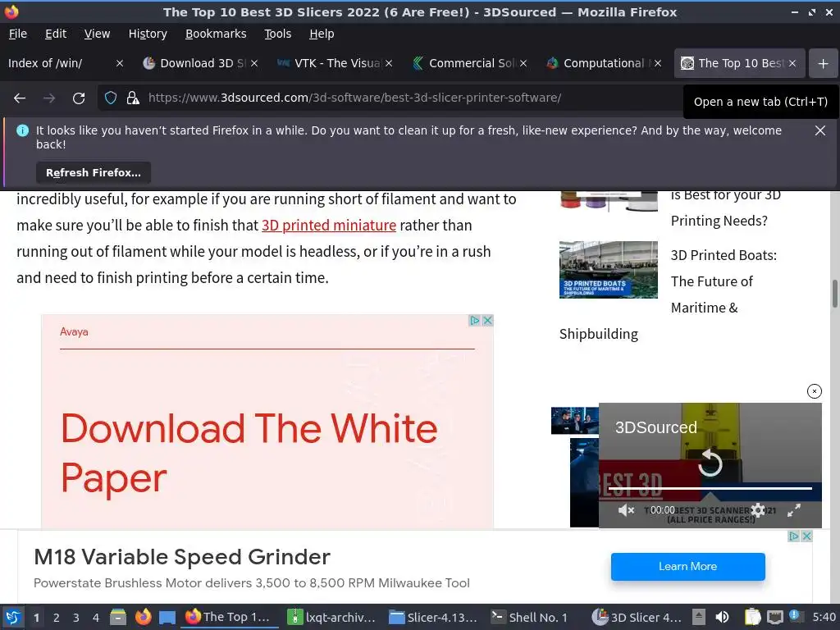
Task: Close the Download 3D Slicer tab
Action: coord(254,63)
